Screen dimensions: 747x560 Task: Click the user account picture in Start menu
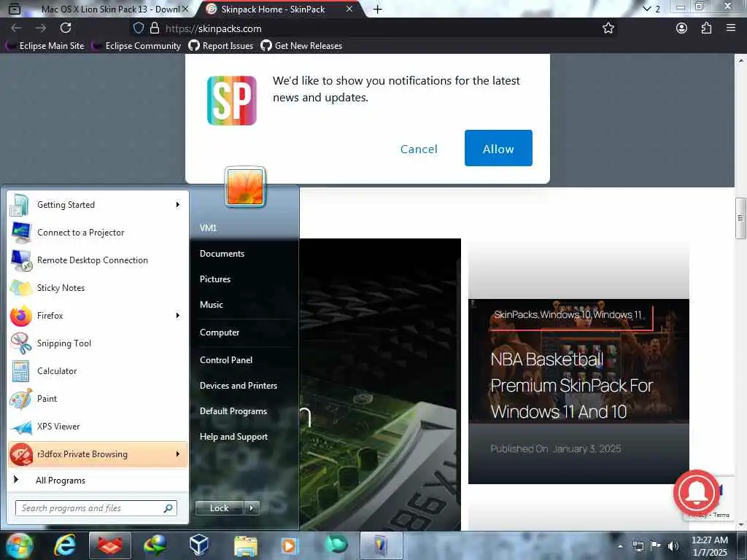pyautogui.click(x=245, y=187)
